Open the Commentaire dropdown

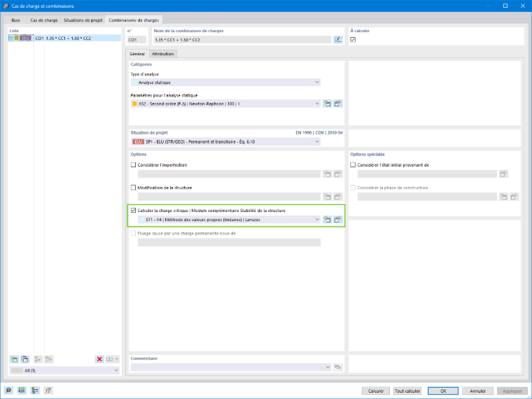(x=231, y=367)
